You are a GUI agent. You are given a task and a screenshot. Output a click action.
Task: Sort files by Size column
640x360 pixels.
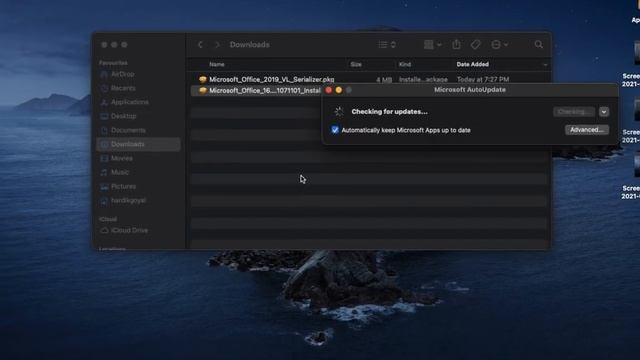point(356,64)
